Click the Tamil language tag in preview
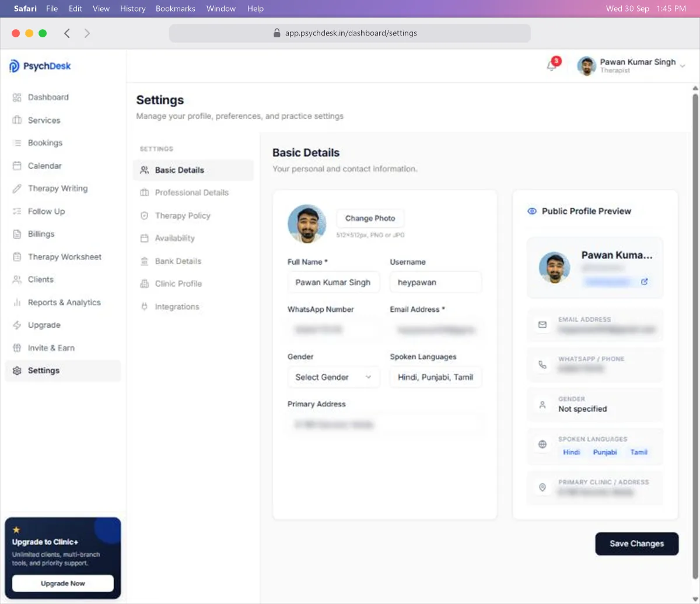This screenshot has width=700, height=604. tap(639, 452)
